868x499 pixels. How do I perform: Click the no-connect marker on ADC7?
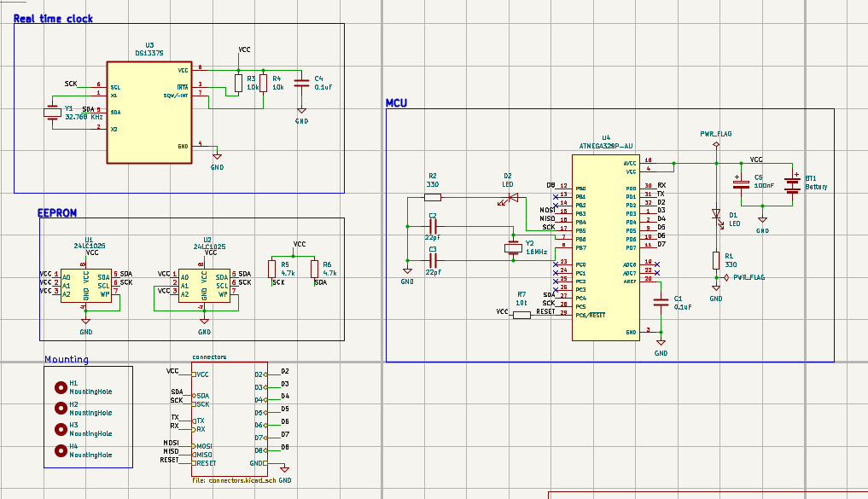[657, 273]
